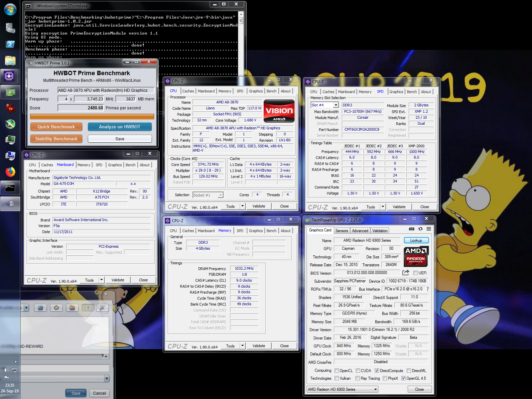This screenshot has height=399, width=532.
Task: Open Bench tab in CPU-Z SPD window
Action: [412, 92]
